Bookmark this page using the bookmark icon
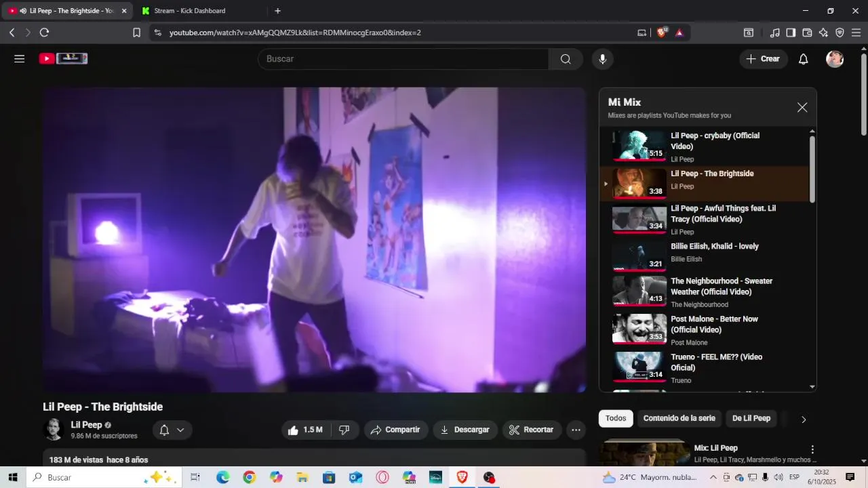The width and height of the screenshot is (868, 488). [x=136, y=32]
